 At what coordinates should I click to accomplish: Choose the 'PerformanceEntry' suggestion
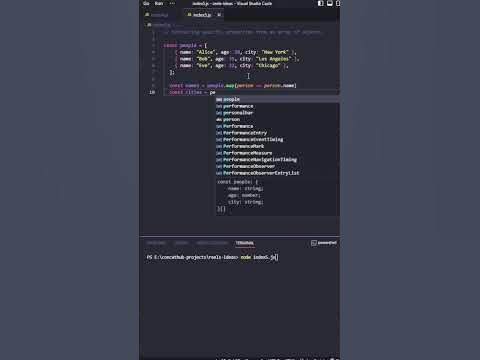point(277,133)
